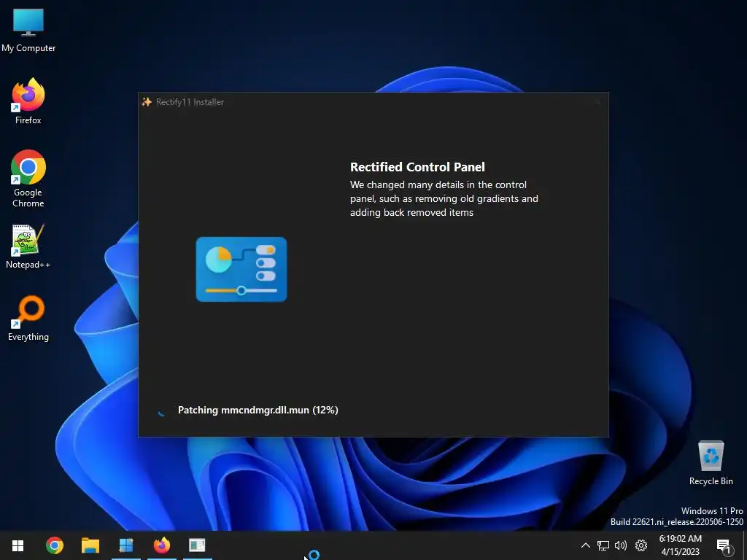Open the notification center icon
The width and height of the screenshot is (747, 560).
[723, 545]
